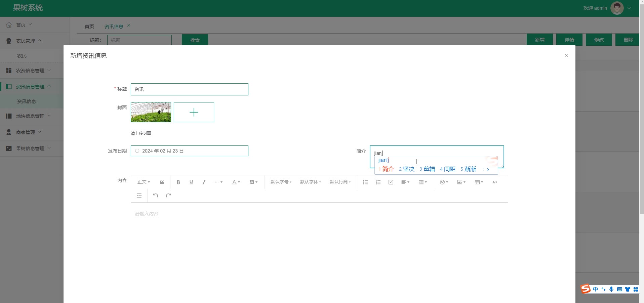The width and height of the screenshot is (644, 303).
Task: Click into the content editor area
Action: pyautogui.click(x=319, y=253)
